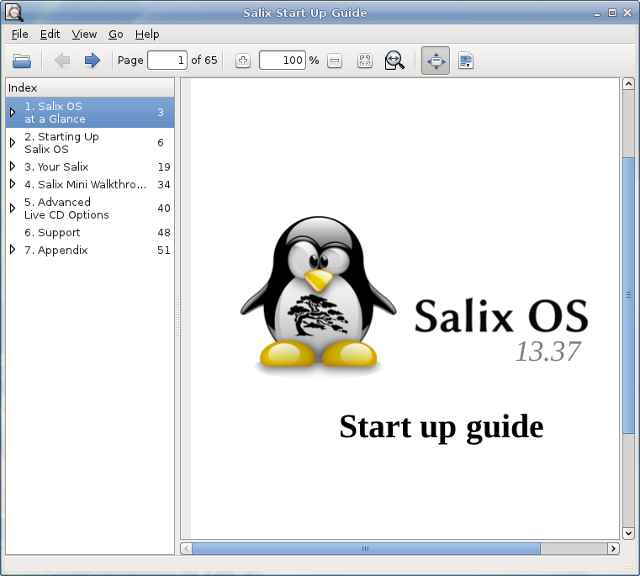Image resolution: width=640 pixels, height=576 pixels.
Task: Click the page number input field
Action: tap(167, 60)
